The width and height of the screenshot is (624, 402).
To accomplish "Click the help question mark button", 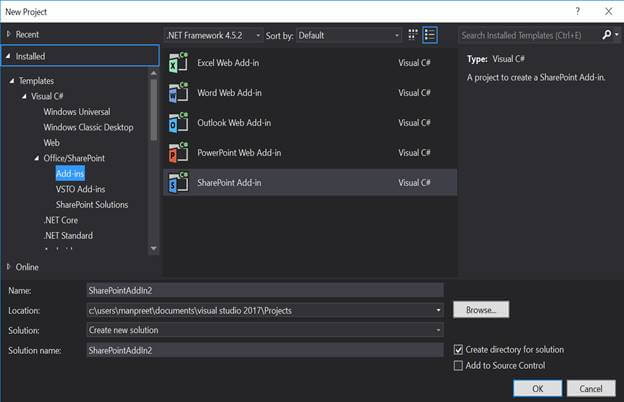I will [577, 11].
